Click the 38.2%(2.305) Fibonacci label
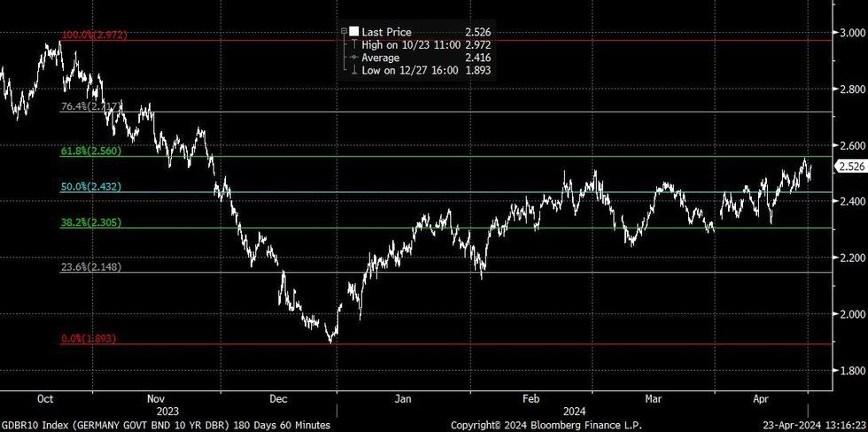The width and height of the screenshot is (868, 432). coord(90,222)
